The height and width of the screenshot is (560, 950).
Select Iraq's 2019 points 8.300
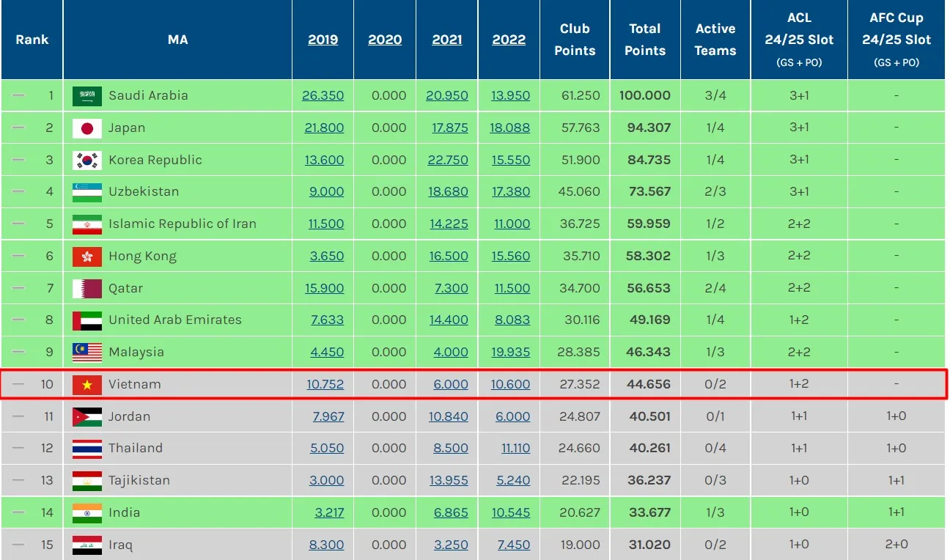[326, 545]
